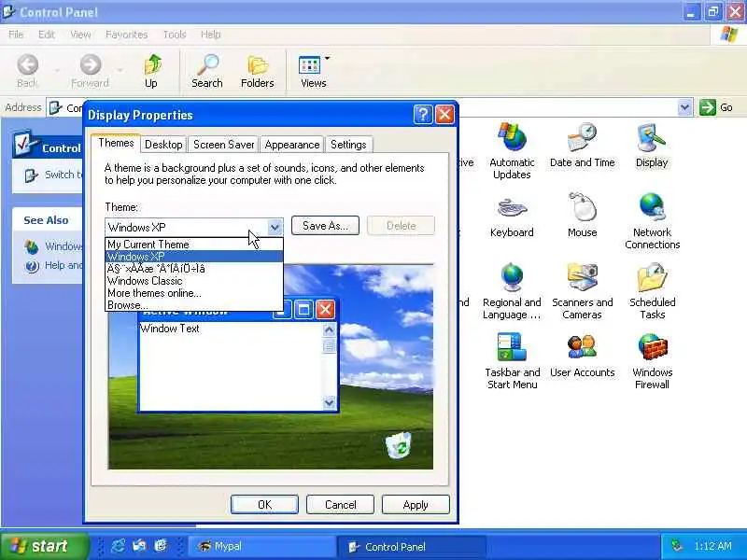
Task: Click the Apply button
Action: tap(416, 505)
